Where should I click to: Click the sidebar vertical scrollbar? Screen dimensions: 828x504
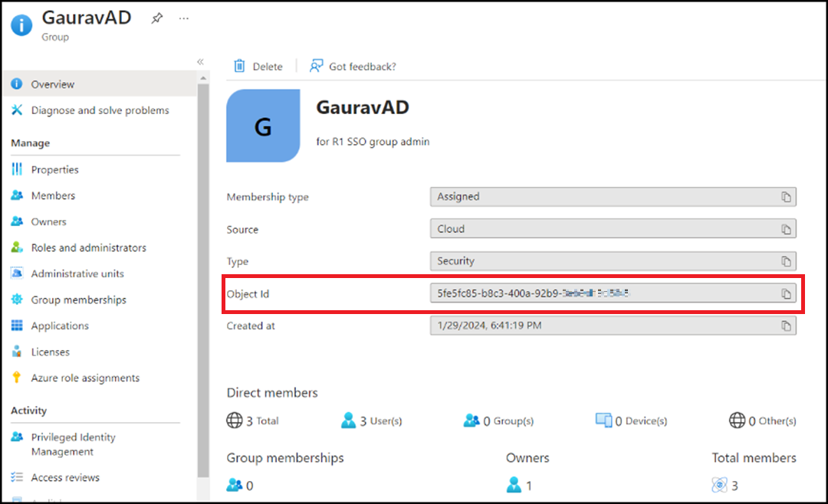click(x=203, y=280)
